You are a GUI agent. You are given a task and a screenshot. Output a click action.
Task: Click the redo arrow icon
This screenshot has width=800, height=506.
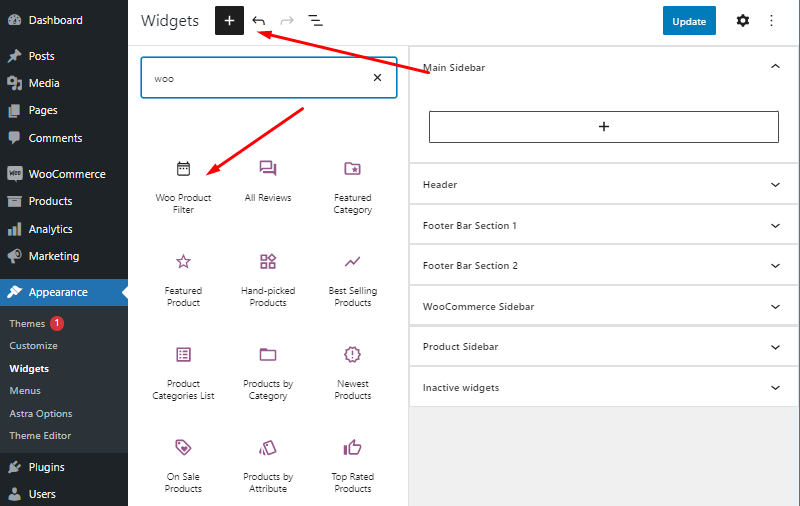(287, 20)
